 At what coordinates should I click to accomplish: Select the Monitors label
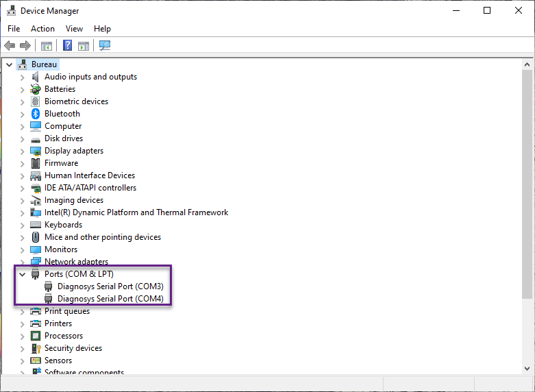point(61,249)
